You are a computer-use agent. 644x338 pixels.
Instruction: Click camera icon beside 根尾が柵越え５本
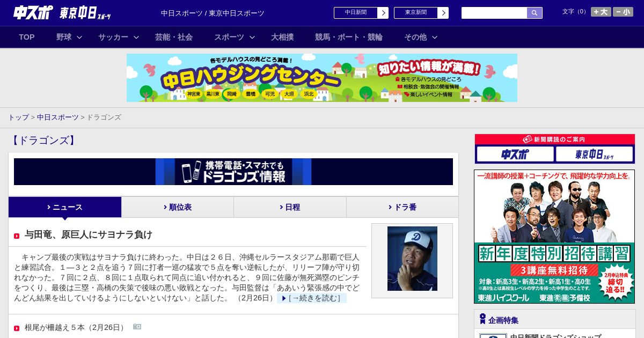pos(137,327)
